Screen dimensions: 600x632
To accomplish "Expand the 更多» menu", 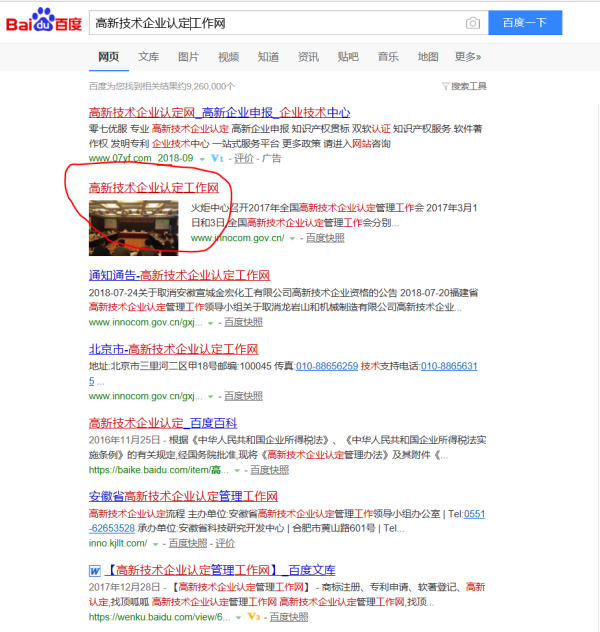I will coord(468,57).
